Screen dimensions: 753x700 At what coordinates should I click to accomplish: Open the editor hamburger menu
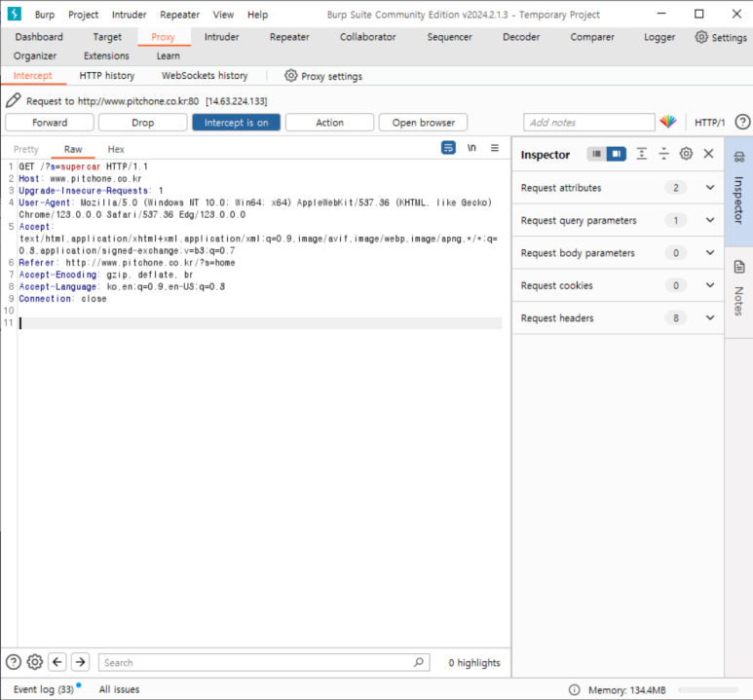(494, 147)
